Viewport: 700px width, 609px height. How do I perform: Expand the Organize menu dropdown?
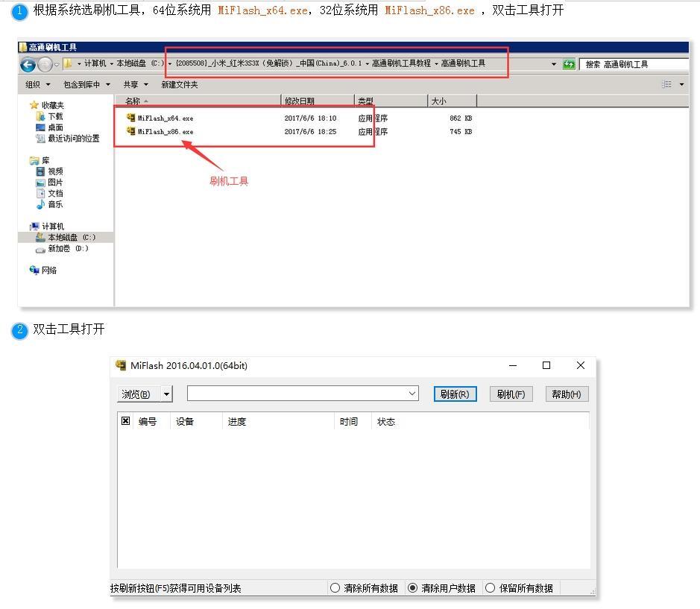[x=38, y=85]
